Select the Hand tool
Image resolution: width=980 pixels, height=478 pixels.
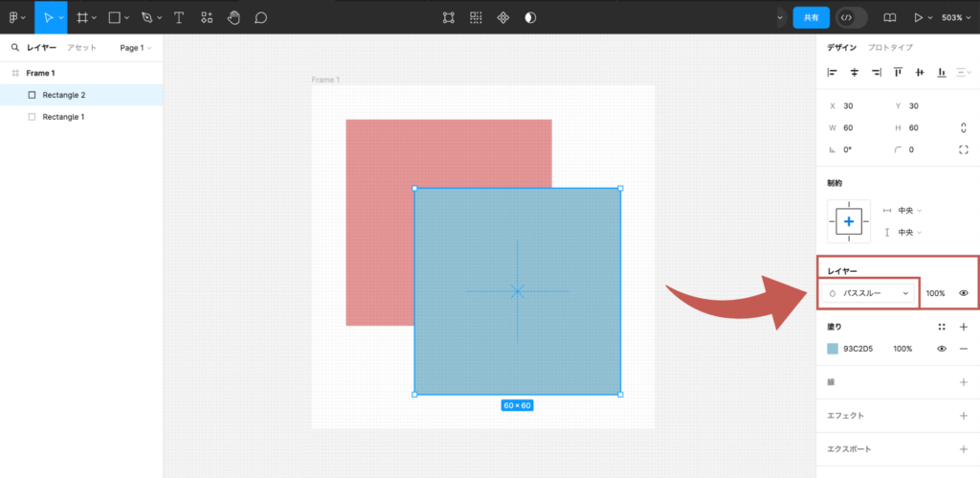point(234,17)
